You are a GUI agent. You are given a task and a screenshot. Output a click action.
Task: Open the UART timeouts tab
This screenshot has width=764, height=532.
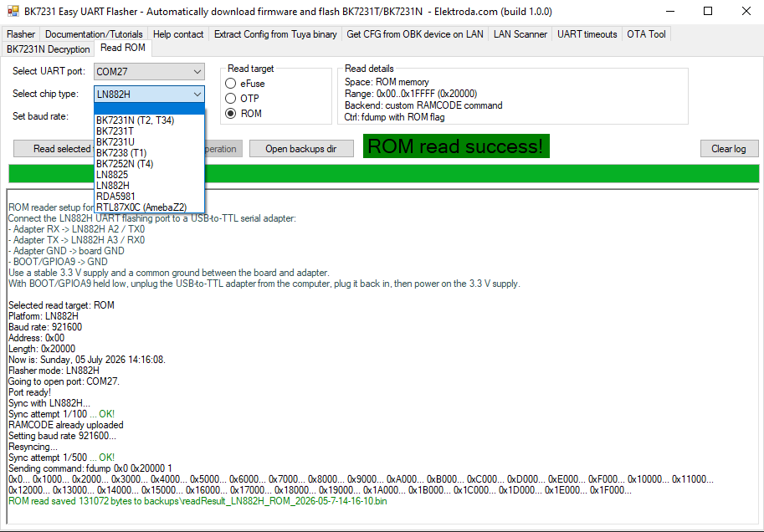click(587, 34)
